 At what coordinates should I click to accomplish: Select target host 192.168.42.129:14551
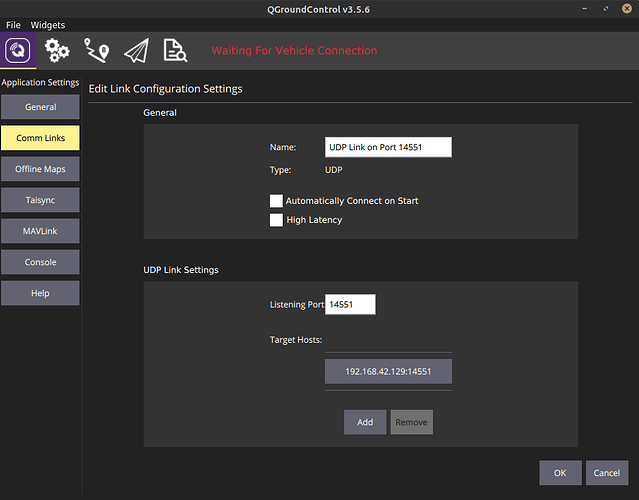tap(388, 371)
